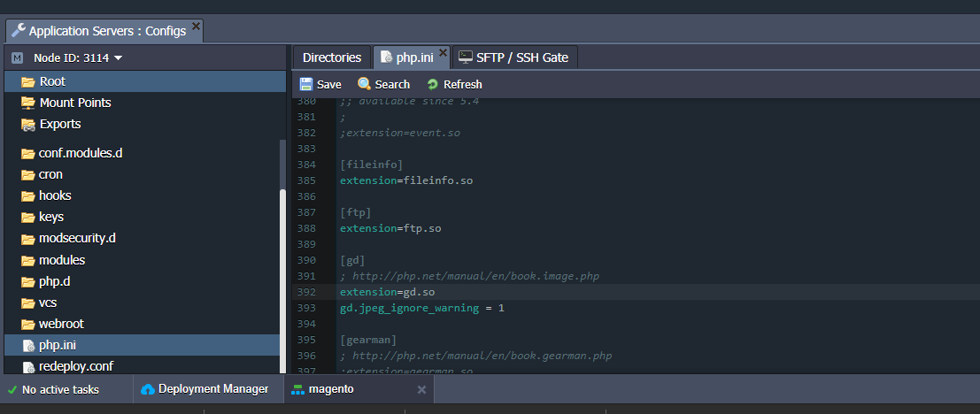Screen dimensions: 980x414
Task: Click the green Refresh icon
Action: coord(433,84)
